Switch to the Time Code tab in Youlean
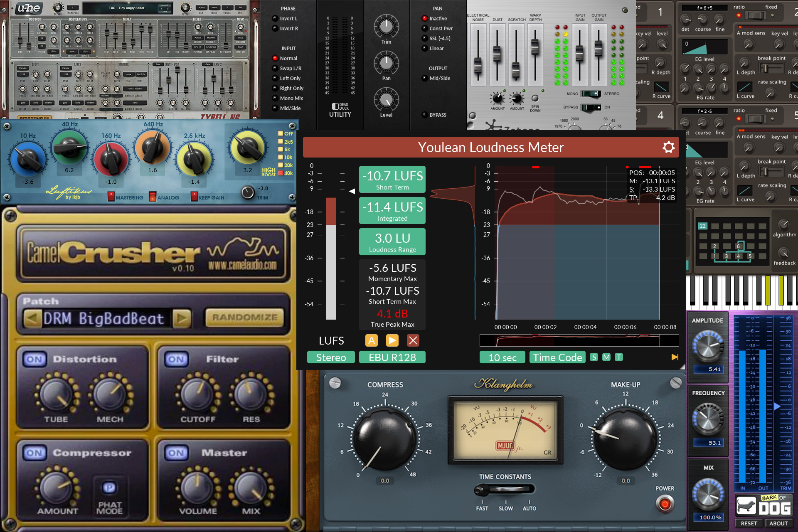This screenshot has width=798, height=532. 557,357
